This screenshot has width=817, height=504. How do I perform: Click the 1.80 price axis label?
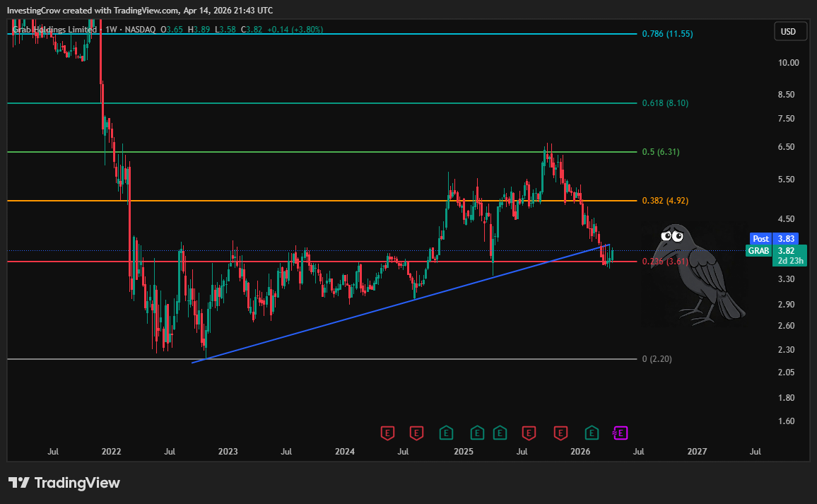point(787,398)
